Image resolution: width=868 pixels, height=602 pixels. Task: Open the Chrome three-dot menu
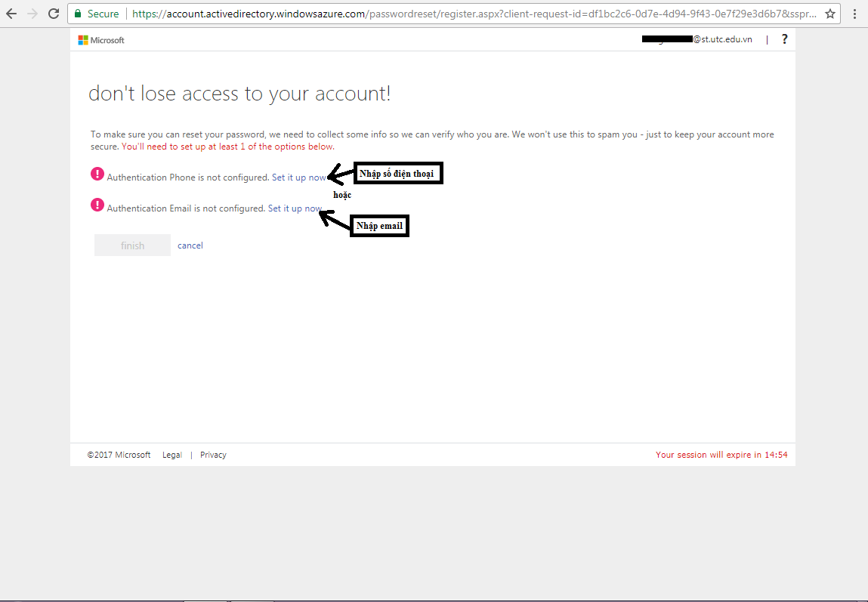(x=854, y=14)
